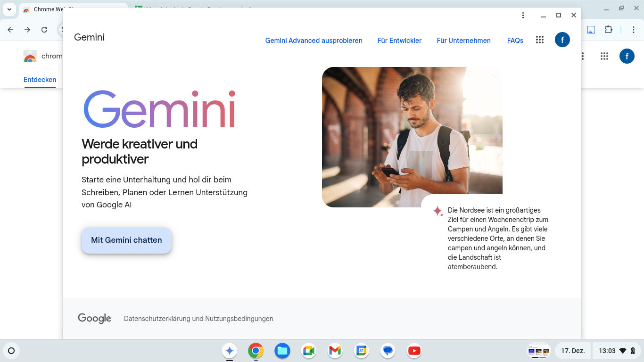
Task: Click the blue chart extension icon in Chrome
Action: click(591, 30)
